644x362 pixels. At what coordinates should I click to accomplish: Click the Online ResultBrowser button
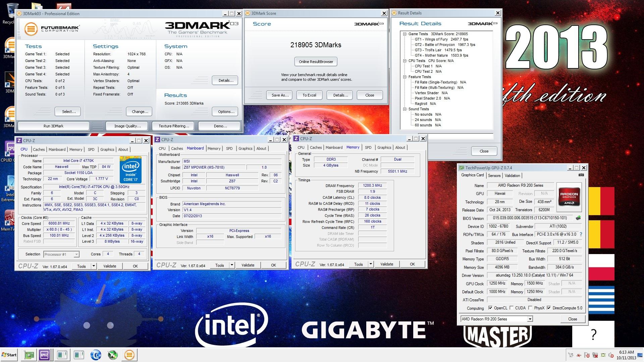coord(316,62)
